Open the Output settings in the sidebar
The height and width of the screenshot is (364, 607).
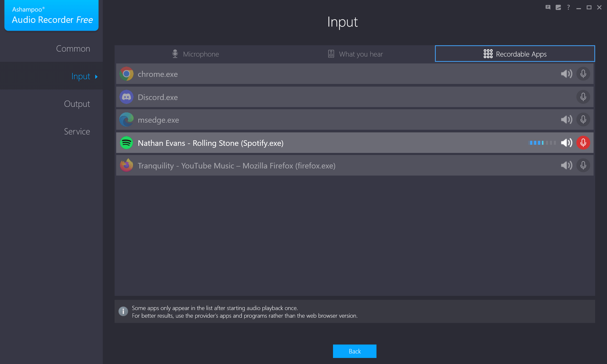(x=77, y=104)
